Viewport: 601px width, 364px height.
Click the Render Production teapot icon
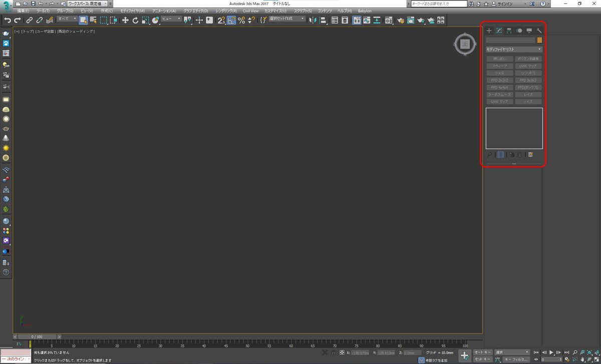[421, 21]
